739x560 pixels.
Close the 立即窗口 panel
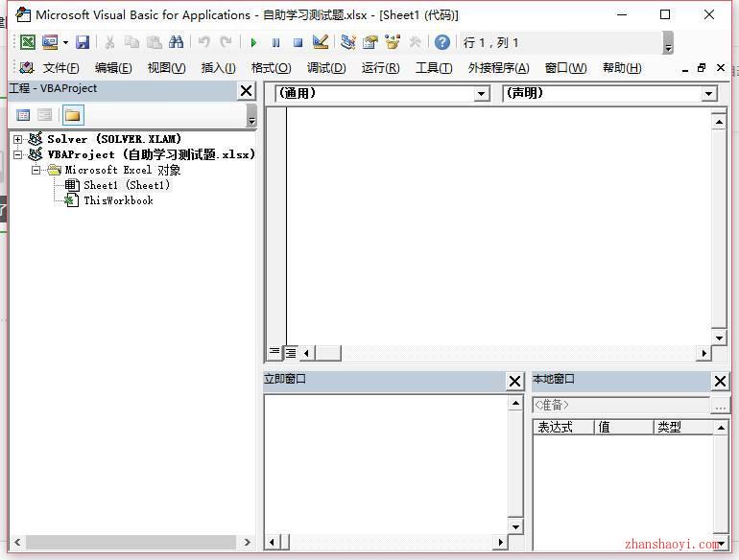515,381
